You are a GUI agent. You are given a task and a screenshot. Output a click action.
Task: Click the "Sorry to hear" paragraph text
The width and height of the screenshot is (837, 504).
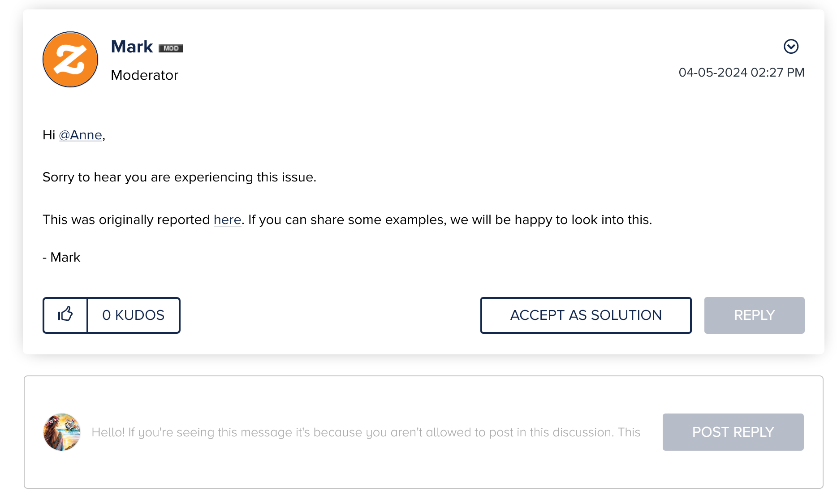[x=179, y=177]
